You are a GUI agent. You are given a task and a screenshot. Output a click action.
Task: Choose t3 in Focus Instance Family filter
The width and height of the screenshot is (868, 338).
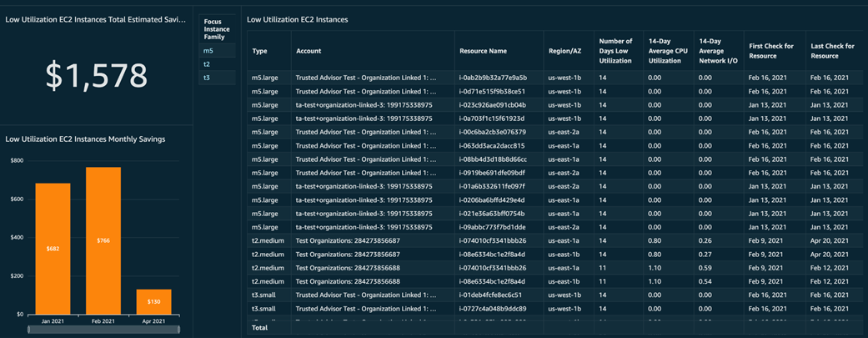pos(208,78)
